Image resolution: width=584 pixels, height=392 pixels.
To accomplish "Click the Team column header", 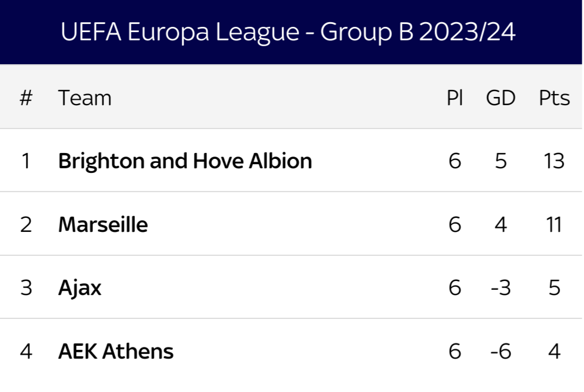I will pyautogui.click(x=85, y=98).
